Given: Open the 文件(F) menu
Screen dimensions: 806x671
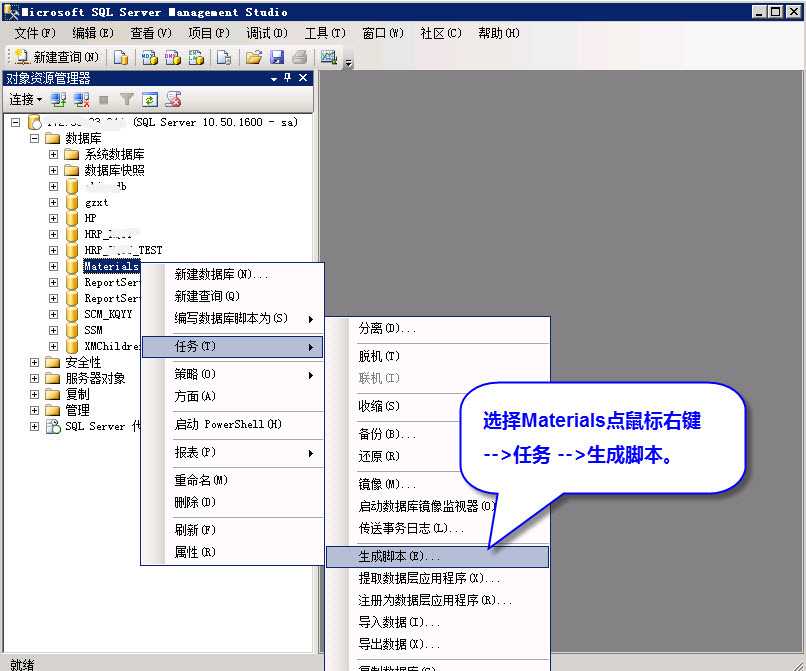Looking at the screenshot, I should tap(34, 33).
